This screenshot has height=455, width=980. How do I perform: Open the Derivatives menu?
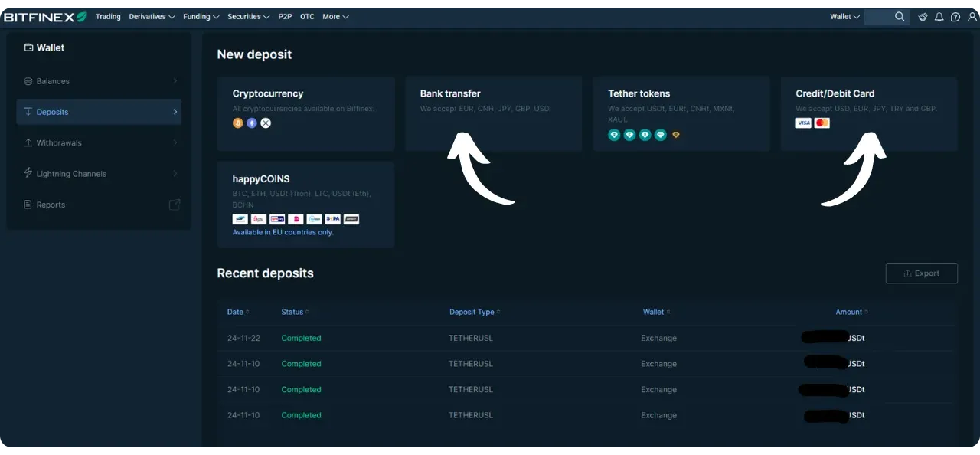[151, 16]
